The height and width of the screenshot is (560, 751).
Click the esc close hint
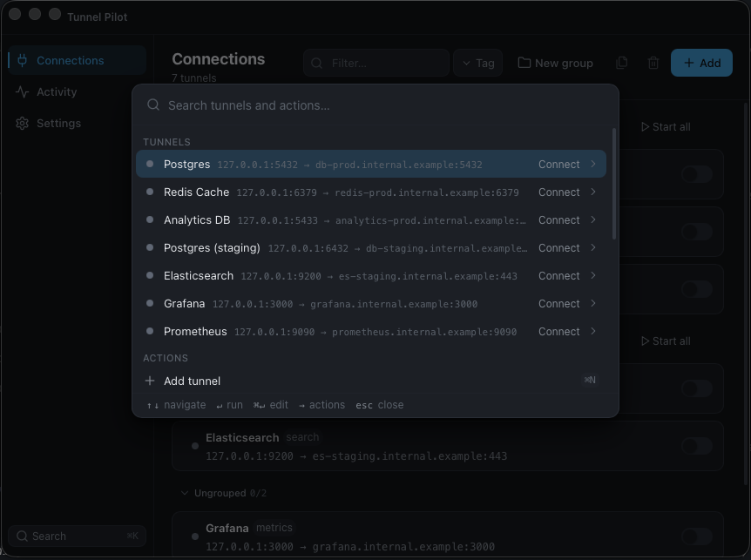(x=379, y=405)
